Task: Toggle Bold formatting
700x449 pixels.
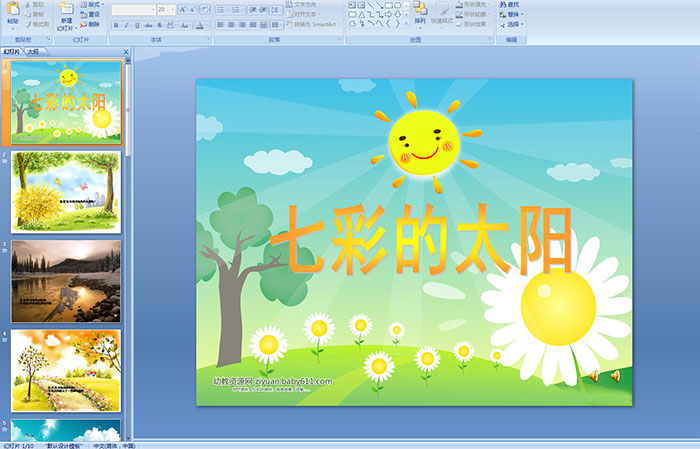Action: (x=116, y=25)
